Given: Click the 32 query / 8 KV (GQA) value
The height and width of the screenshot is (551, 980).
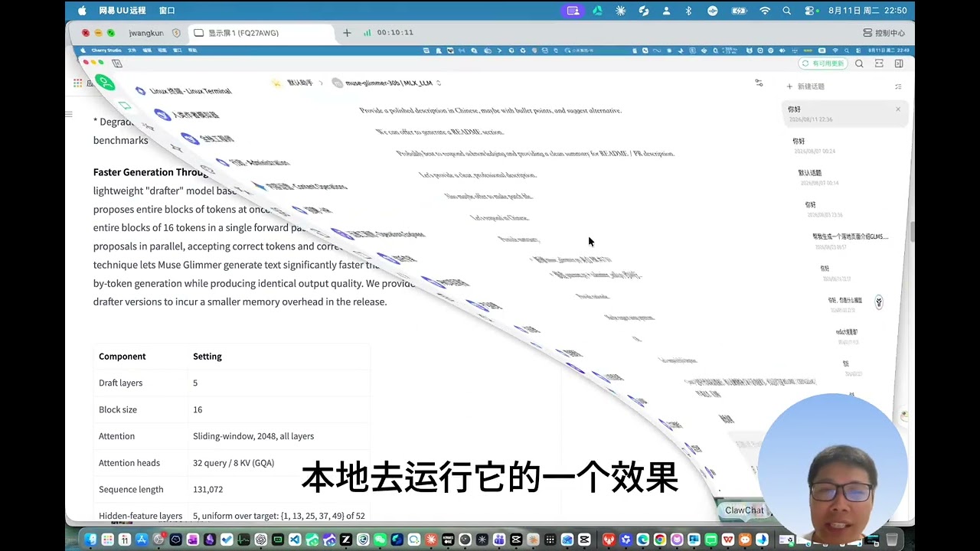Looking at the screenshot, I should click(x=234, y=463).
